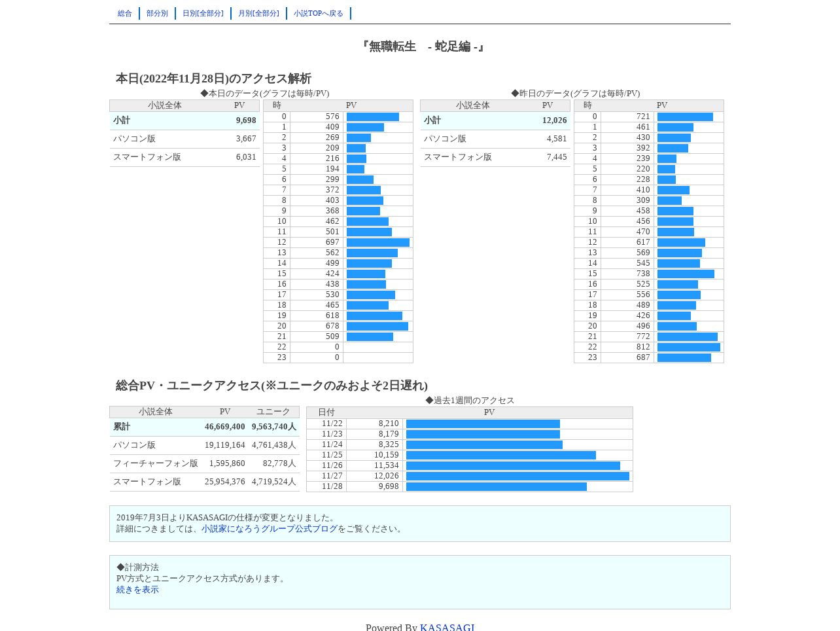The height and width of the screenshot is (631, 840).
Task: Click the フィーチャーフォン版 row
Action: click(205, 463)
